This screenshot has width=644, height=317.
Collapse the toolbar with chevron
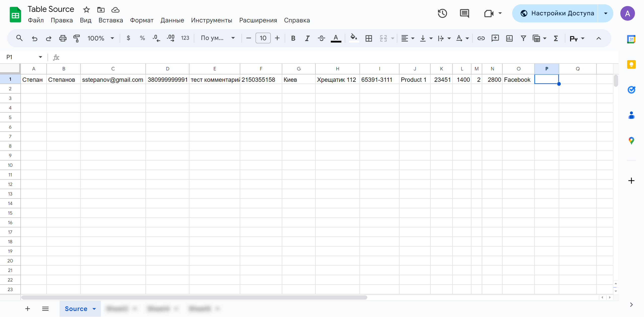[x=599, y=38]
